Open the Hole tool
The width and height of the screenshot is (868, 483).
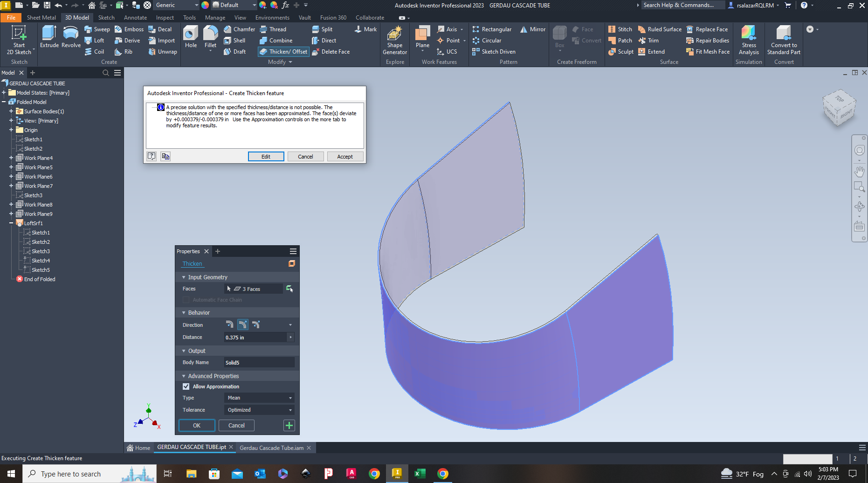191,37
